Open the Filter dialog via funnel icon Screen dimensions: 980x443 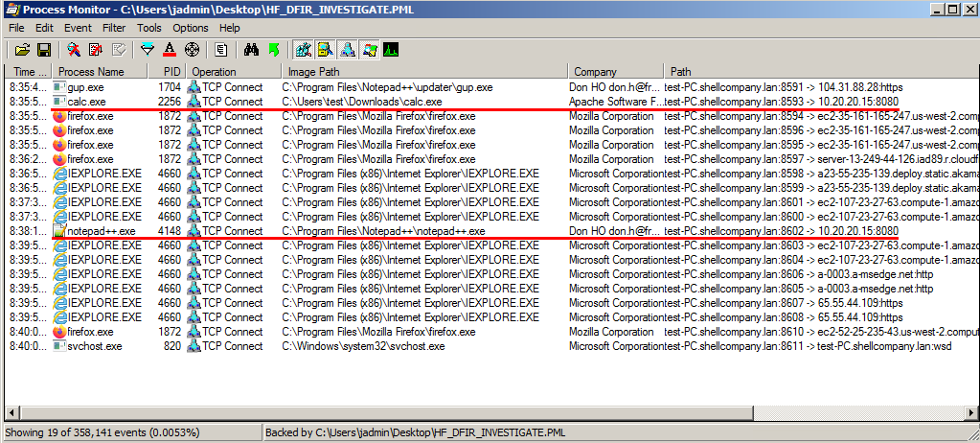[147, 49]
